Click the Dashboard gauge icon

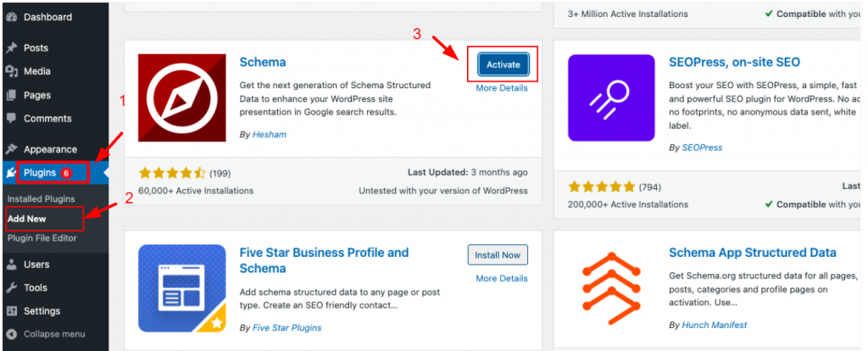(x=12, y=17)
